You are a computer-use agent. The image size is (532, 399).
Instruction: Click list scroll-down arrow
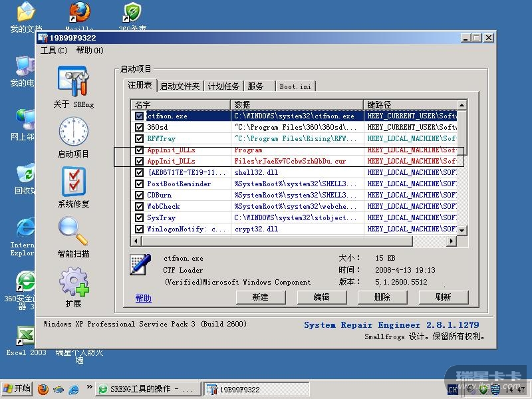point(462,230)
